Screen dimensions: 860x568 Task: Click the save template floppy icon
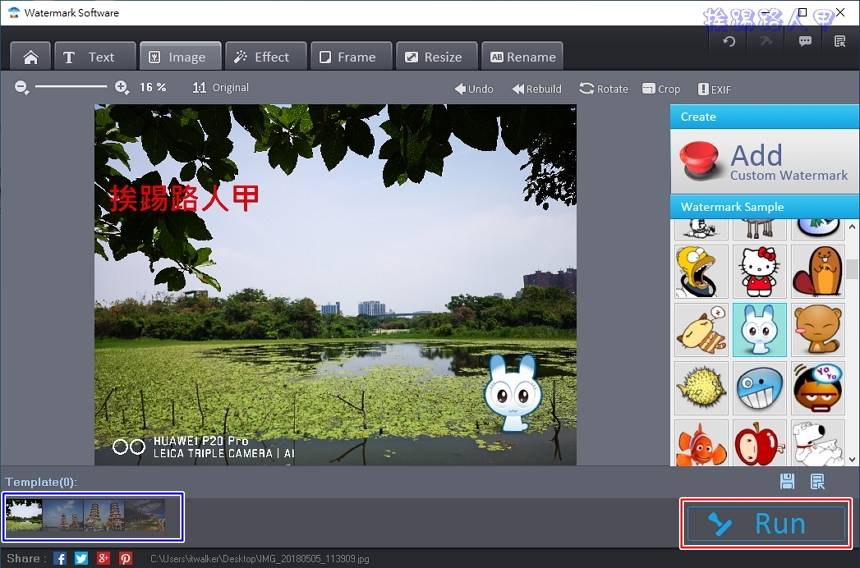(x=787, y=482)
